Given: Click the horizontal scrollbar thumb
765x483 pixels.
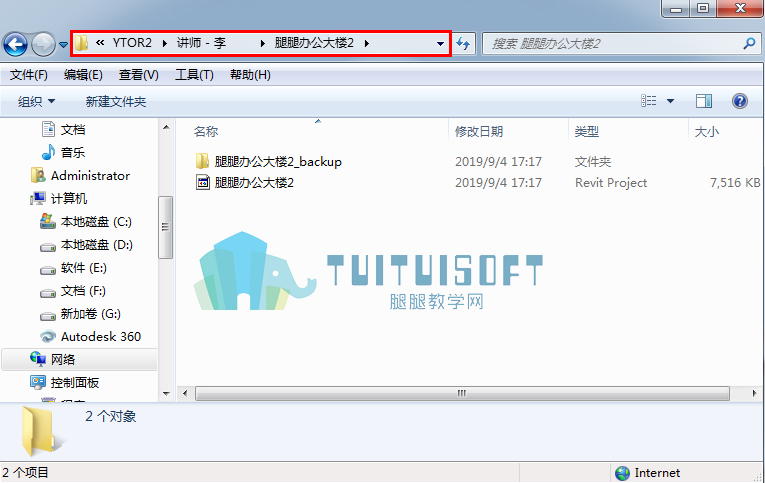Looking at the screenshot, I should 462,393.
